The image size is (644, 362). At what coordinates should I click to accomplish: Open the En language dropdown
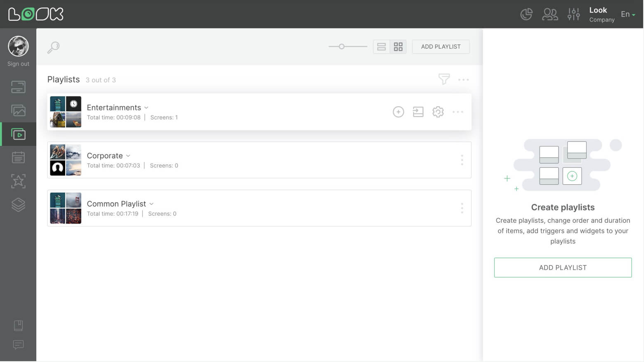627,14
